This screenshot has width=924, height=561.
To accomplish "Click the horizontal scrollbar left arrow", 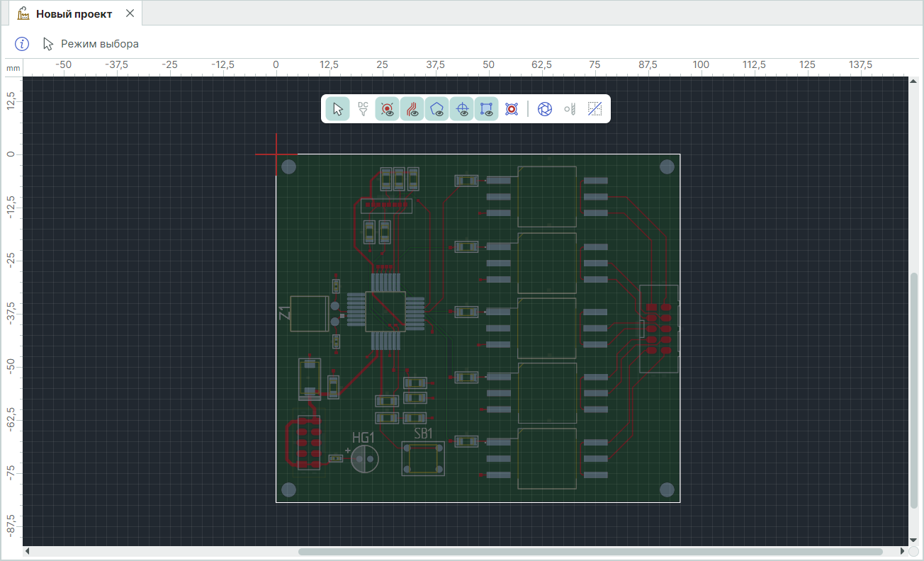I will click(x=28, y=551).
